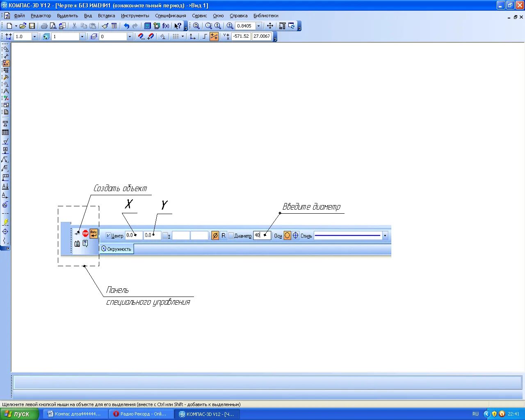Open the zoom scale 0.8405 dropdown

click(x=258, y=26)
